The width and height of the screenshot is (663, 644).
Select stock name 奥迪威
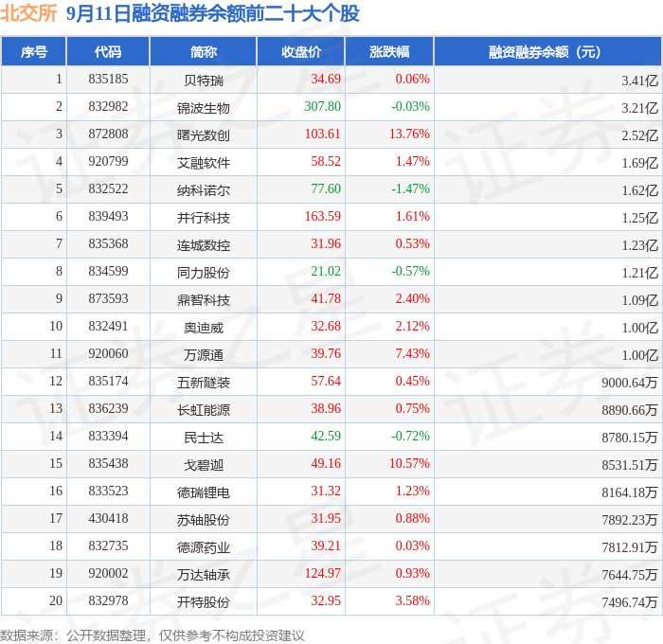click(204, 328)
